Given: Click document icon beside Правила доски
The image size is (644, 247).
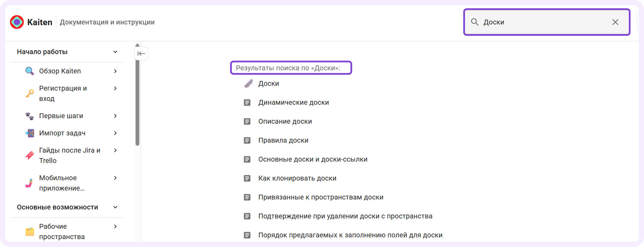Looking at the screenshot, I should (x=247, y=140).
